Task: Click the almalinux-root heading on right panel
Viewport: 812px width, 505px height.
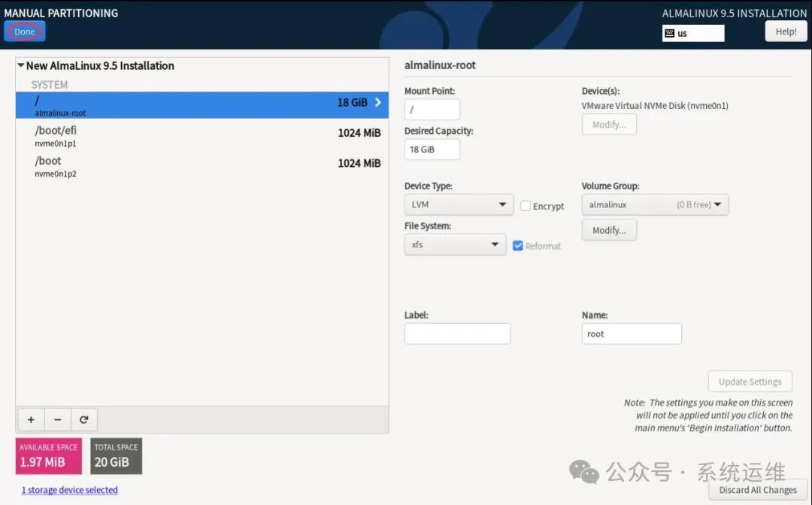Action: [x=440, y=65]
